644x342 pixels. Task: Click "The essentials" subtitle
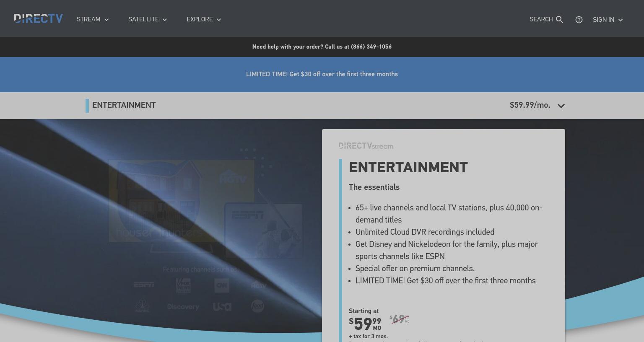(x=374, y=187)
